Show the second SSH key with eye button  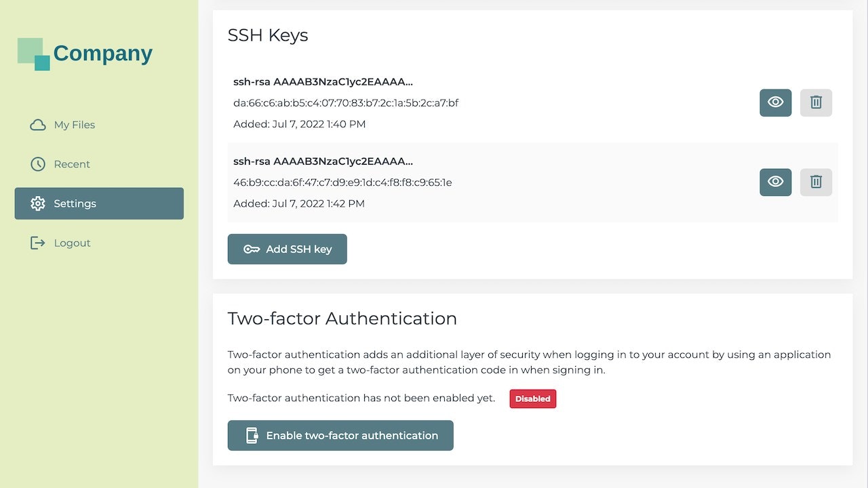(x=775, y=182)
